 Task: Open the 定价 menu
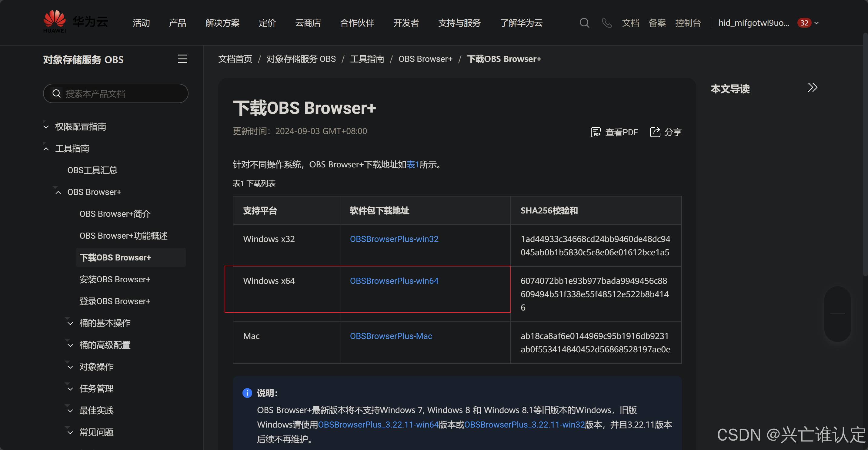pyautogui.click(x=268, y=23)
